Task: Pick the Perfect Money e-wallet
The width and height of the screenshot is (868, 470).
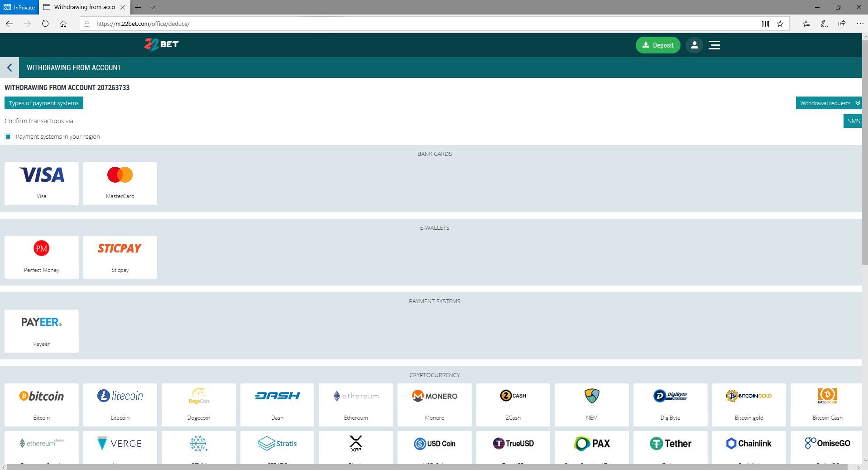Action: pyautogui.click(x=41, y=257)
